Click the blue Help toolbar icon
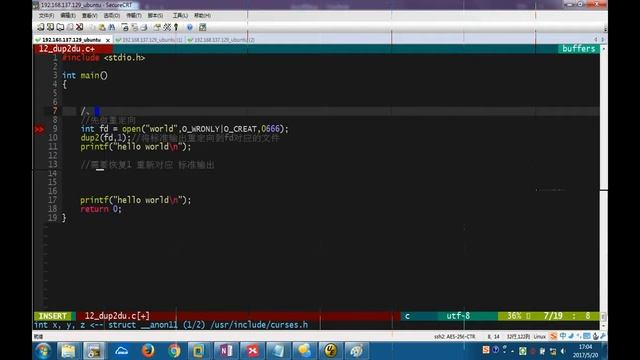Viewport: 640px width, 360px height. click(x=190, y=27)
